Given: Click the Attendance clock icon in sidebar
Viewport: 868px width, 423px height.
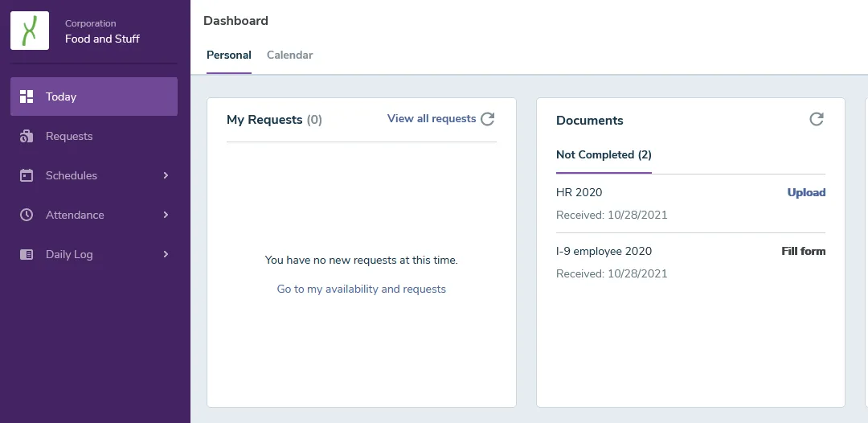Looking at the screenshot, I should click(27, 215).
